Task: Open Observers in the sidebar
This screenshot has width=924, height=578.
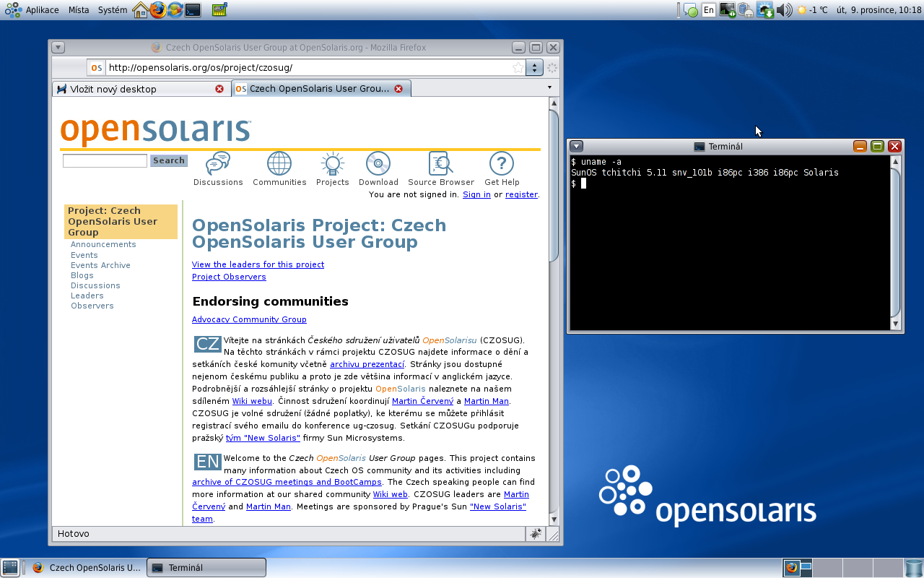Action: 92,306
